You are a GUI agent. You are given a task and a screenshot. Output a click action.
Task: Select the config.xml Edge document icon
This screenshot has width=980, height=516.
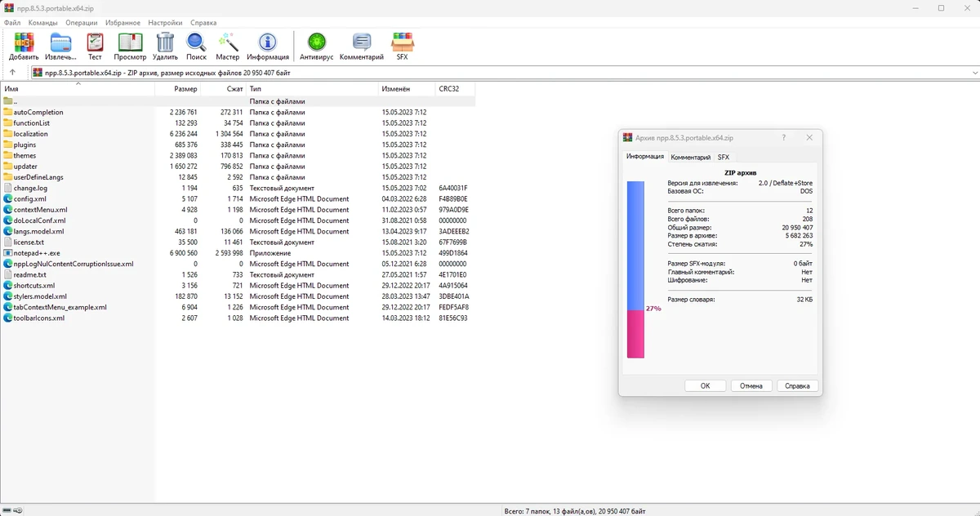(x=8, y=198)
